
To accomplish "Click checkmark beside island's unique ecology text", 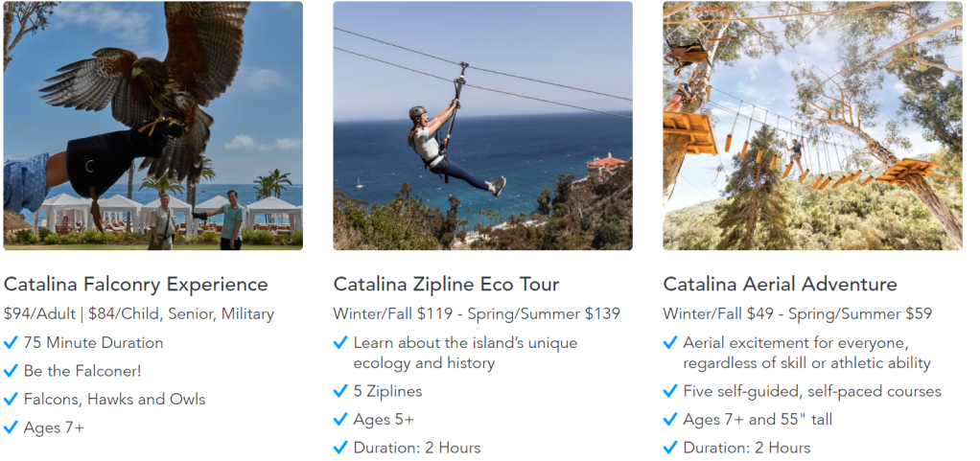I will point(340,343).
